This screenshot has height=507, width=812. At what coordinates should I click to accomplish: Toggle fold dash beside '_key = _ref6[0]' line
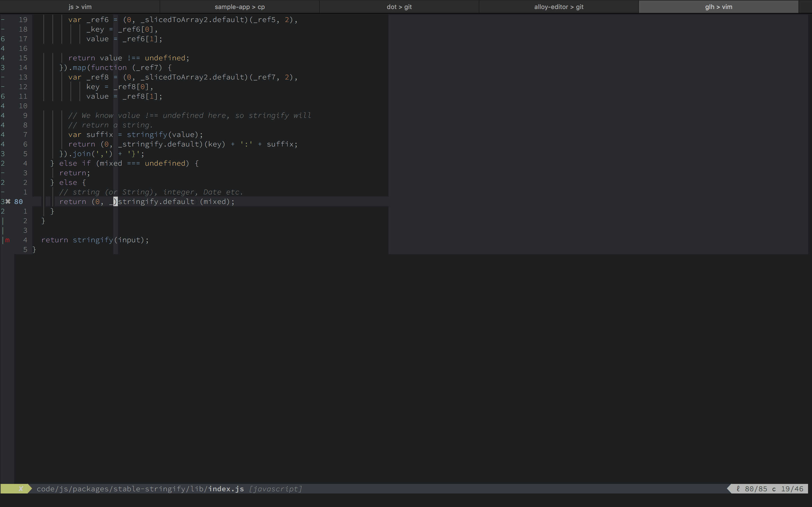[x=3, y=30]
